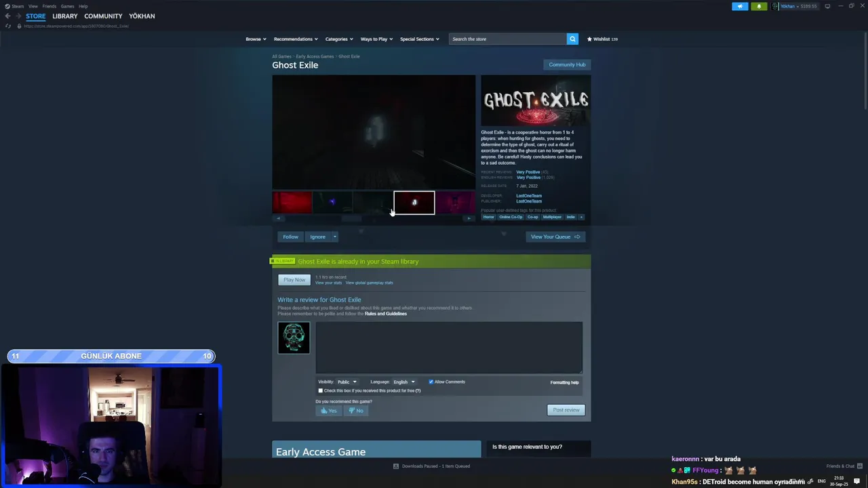868x488 pixels.
Task: Open the review Language English dropdown
Action: click(x=404, y=382)
